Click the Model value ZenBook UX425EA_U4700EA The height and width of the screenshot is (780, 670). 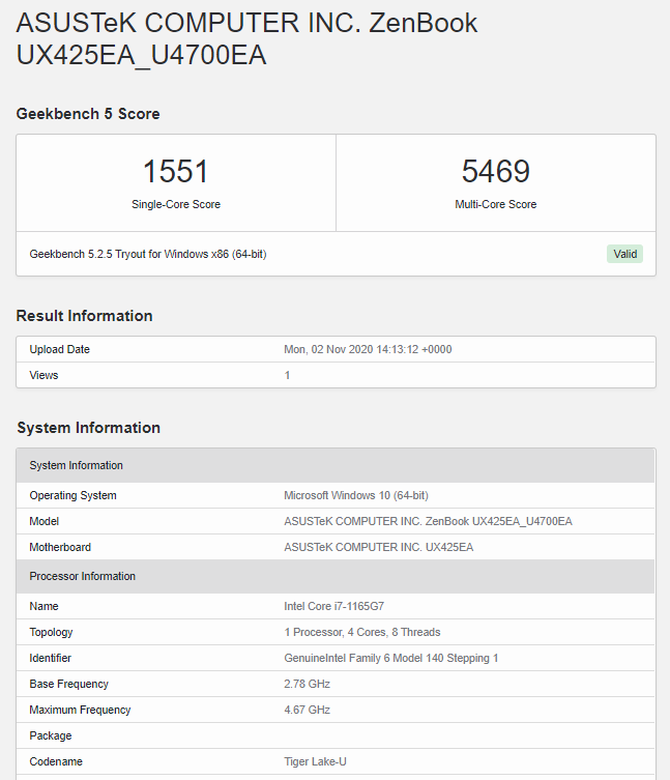coord(428,522)
